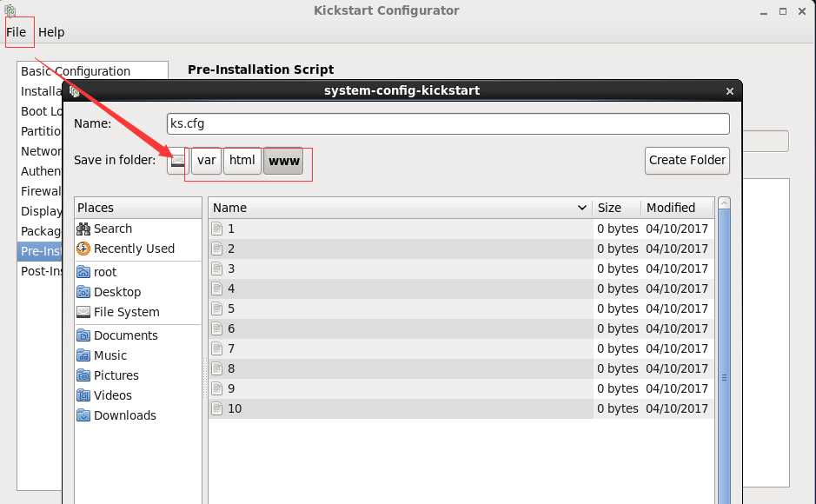816x504 pixels.
Task: Click the Places column header
Action: click(x=138, y=208)
